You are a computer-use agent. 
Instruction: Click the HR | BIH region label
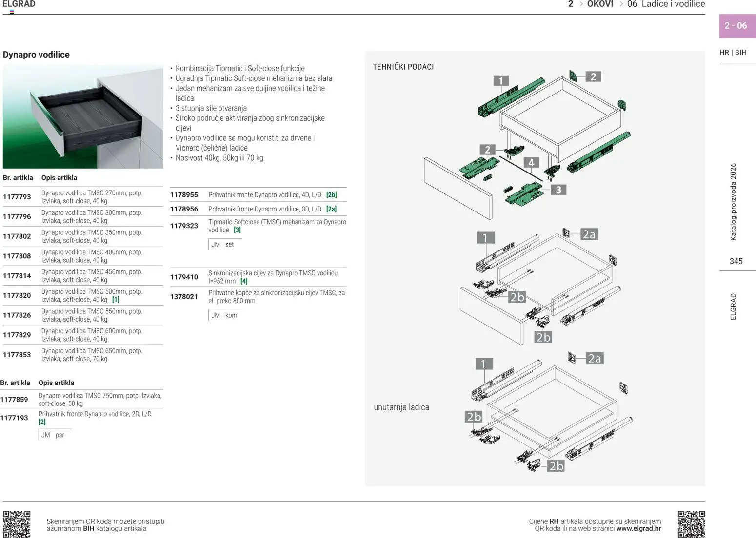733,53
